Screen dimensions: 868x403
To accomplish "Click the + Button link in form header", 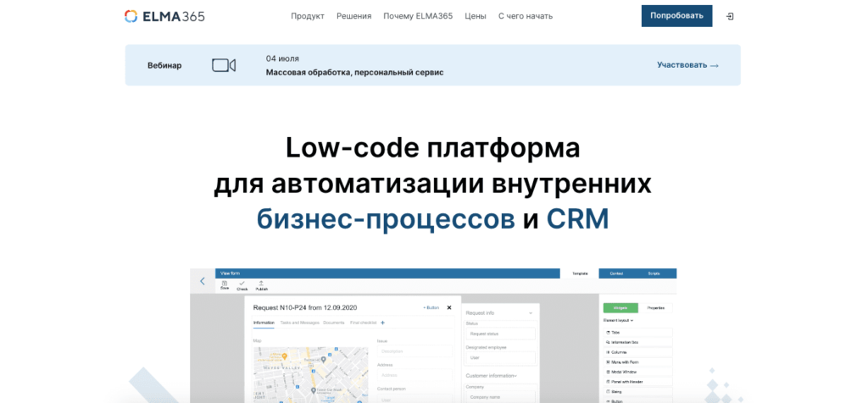I will (x=431, y=307).
